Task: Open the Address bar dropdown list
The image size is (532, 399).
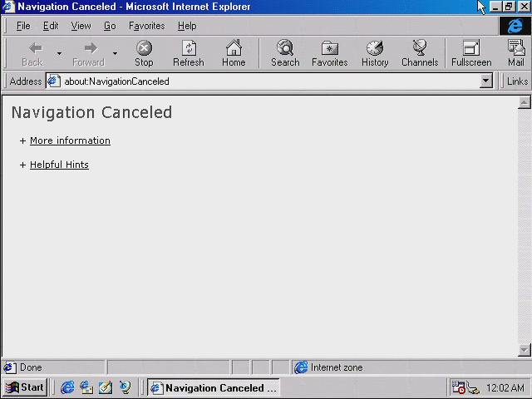Action: coord(485,81)
